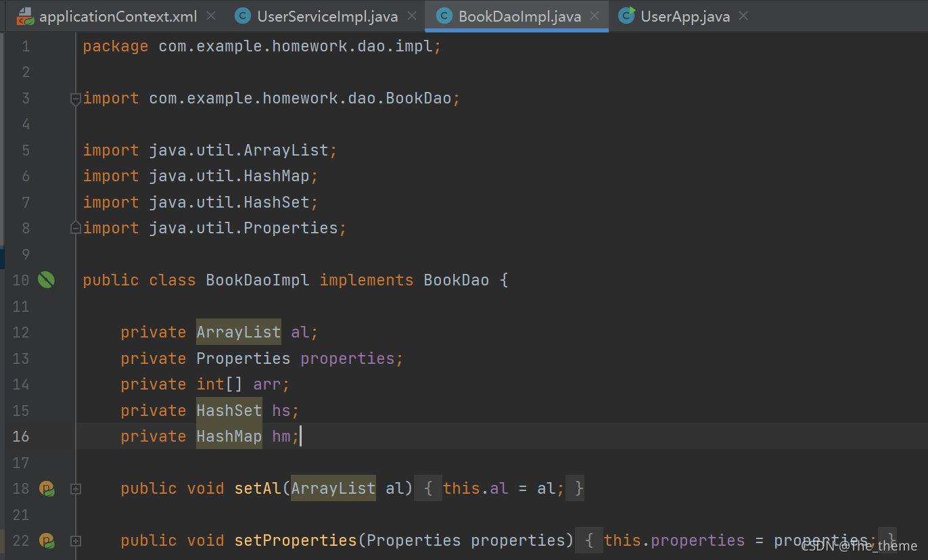Click the ArrayList type on line 12

click(239, 332)
